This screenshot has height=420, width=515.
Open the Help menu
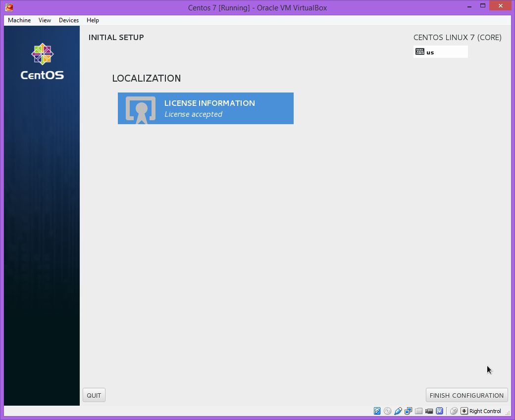click(93, 20)
